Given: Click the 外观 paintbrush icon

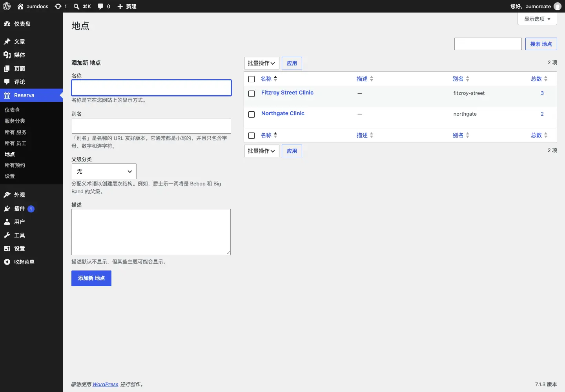Looking at the screenshot, I should click(x=7, y=195).
